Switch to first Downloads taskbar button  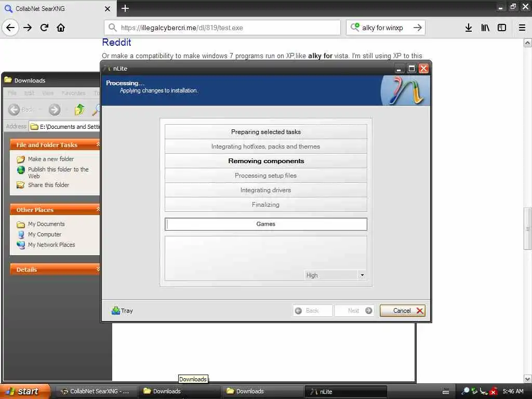(x=179, y=391)
